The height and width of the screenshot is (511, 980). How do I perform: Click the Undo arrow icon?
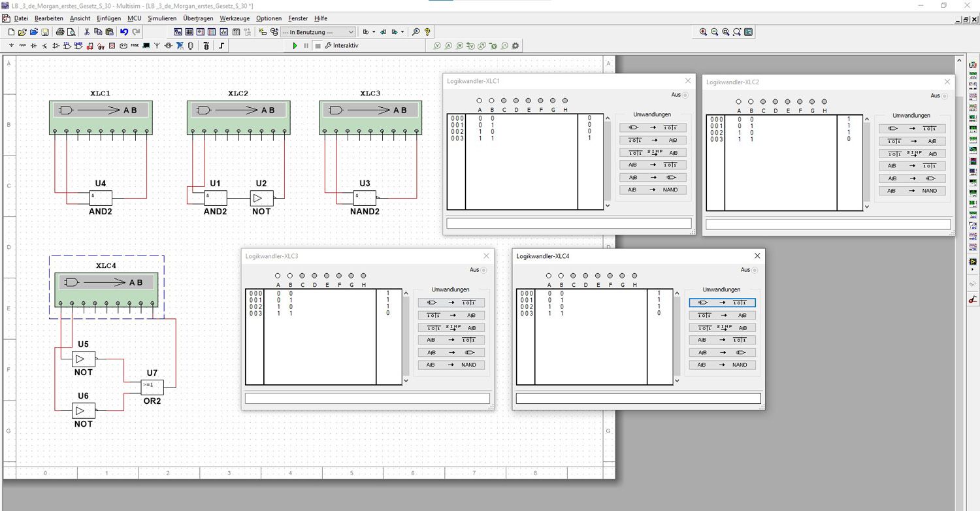tap(124, 31)
